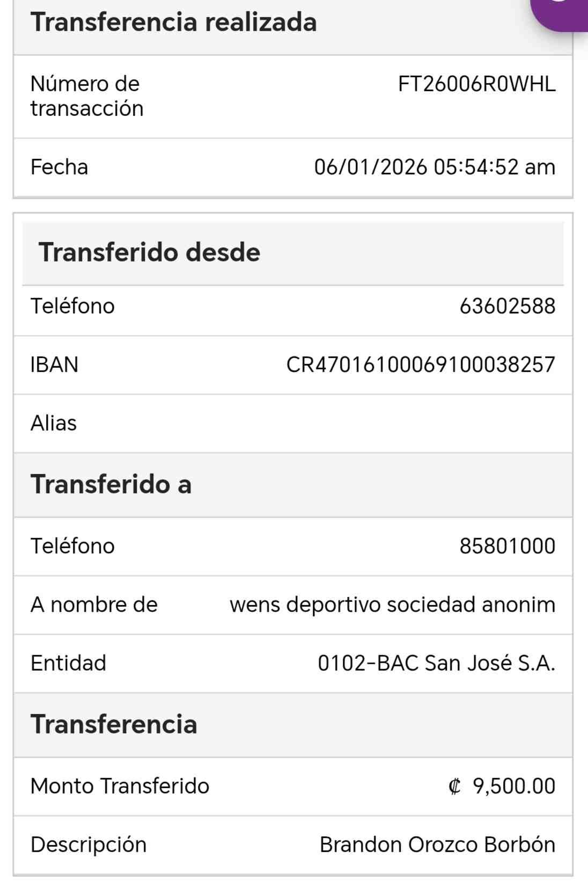The width and height of the screenshot is (588, 894).
Task: Click the Fecha label
Action: (x=59, y=167)
